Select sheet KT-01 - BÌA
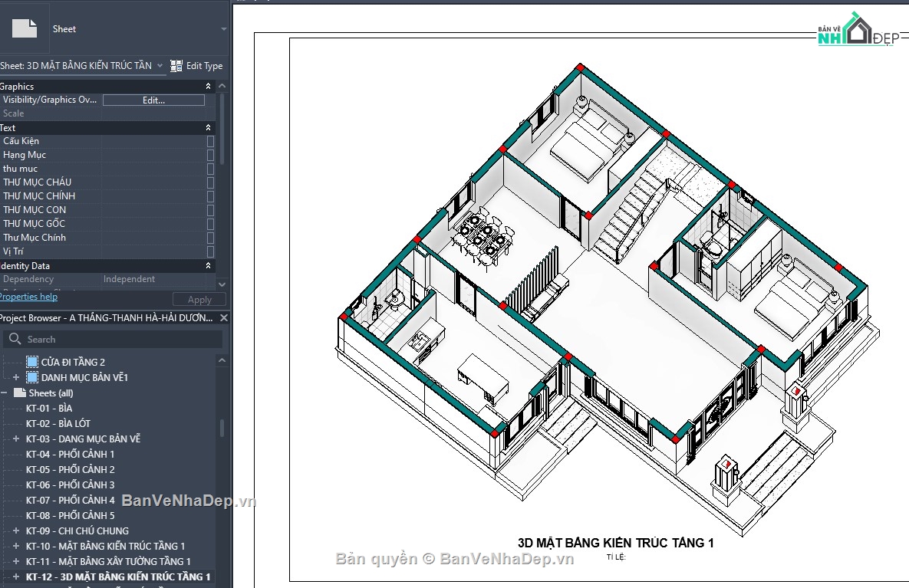The width and height of the screenshot is (909, 588). click(x=49, y=408)
